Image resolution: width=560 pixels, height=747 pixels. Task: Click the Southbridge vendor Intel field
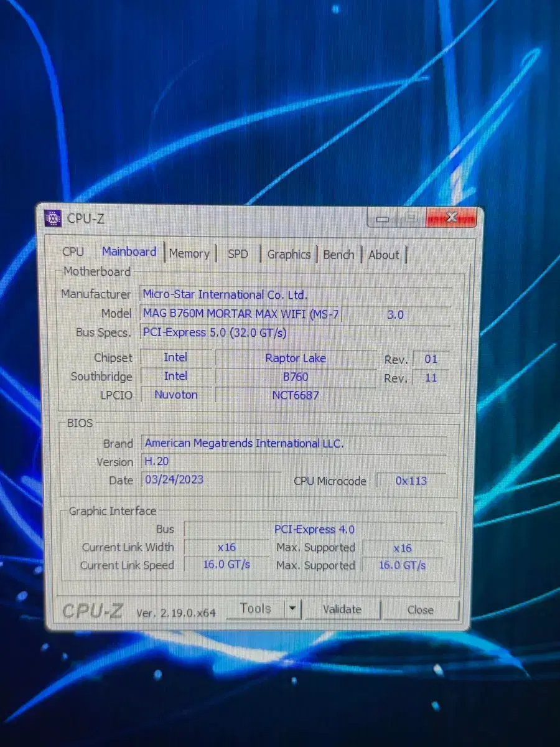coord(175,376)
